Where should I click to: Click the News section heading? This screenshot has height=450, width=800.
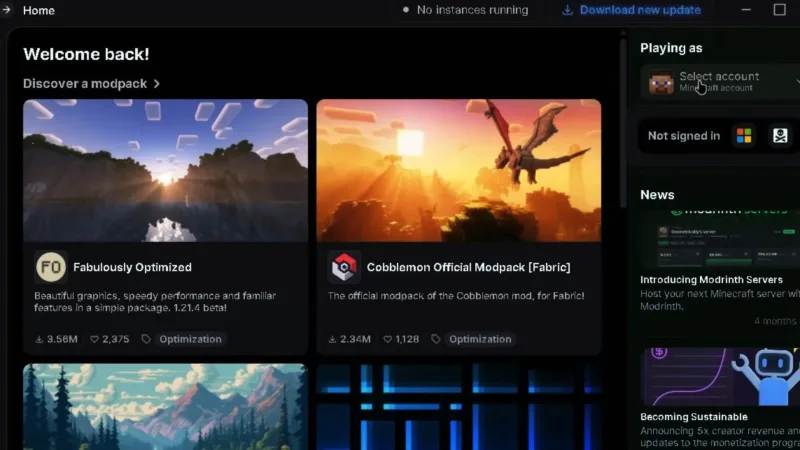point(657,195)
